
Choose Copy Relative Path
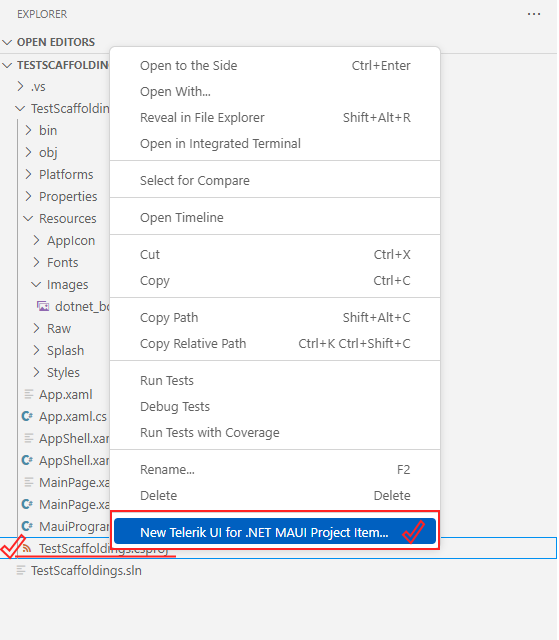(275, 344)
